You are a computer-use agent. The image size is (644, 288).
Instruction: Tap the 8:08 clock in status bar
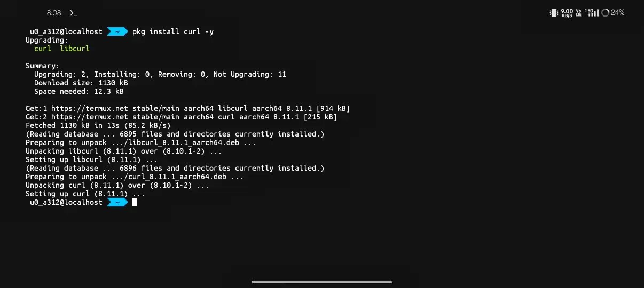[54, 13]
